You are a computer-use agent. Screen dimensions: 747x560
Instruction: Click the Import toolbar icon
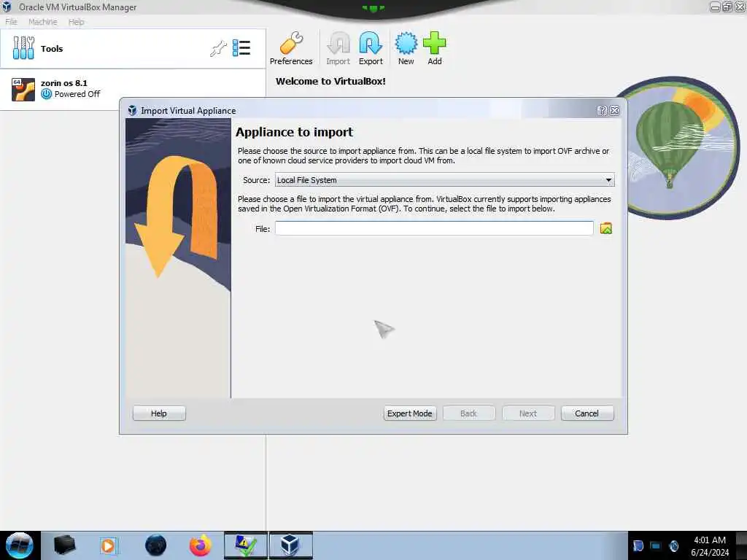pos(338,48)
